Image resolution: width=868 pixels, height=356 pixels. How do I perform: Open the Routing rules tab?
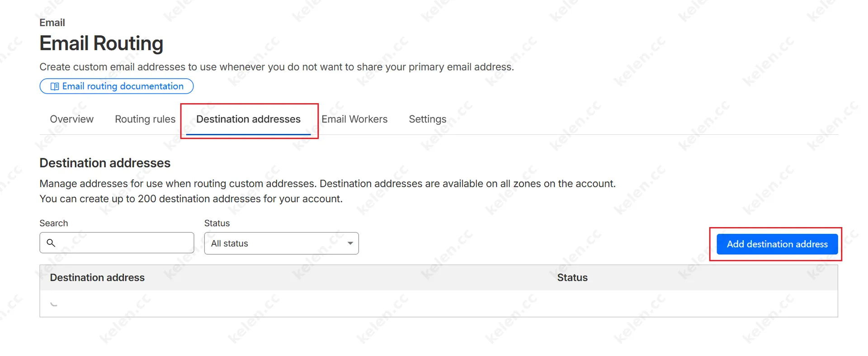pyautogui.click(x=145, y=119)
